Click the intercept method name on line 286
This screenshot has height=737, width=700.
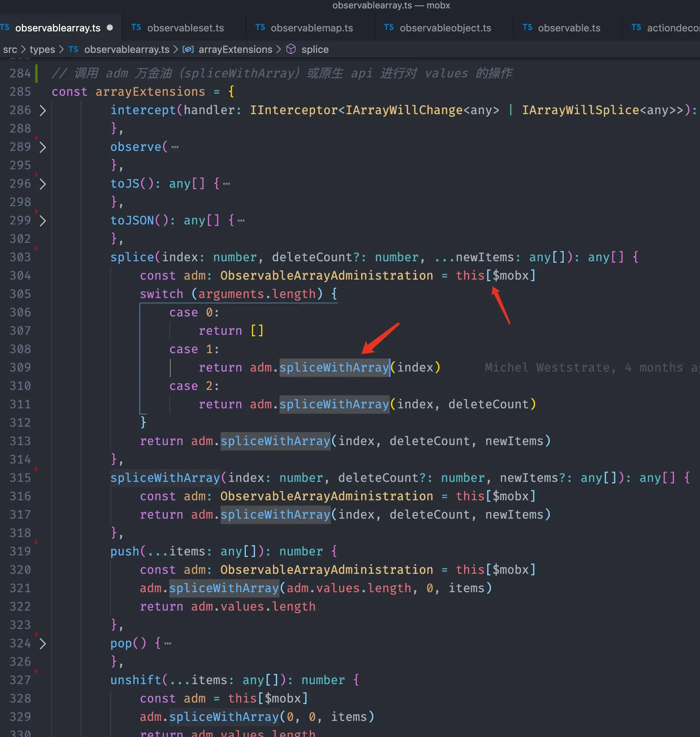143,110
